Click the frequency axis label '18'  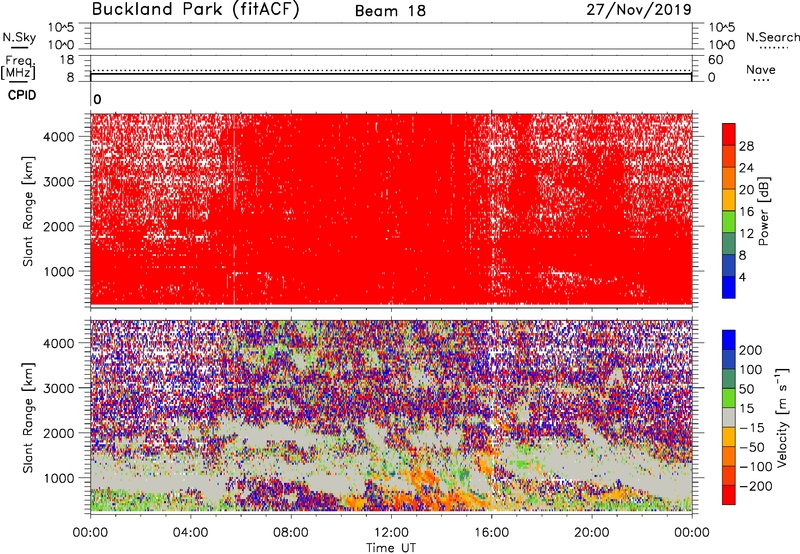click(67, 60)
